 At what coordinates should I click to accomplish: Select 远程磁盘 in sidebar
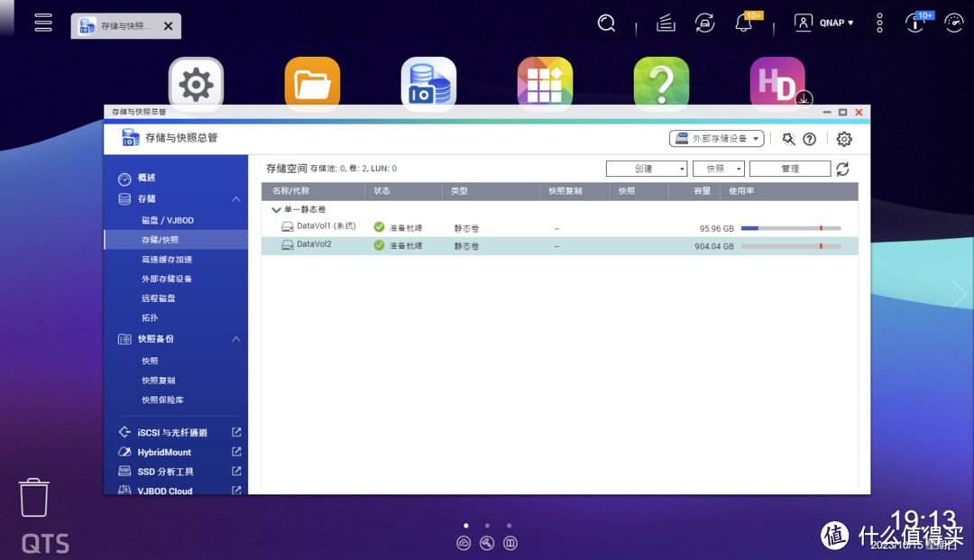click(158, 298)
